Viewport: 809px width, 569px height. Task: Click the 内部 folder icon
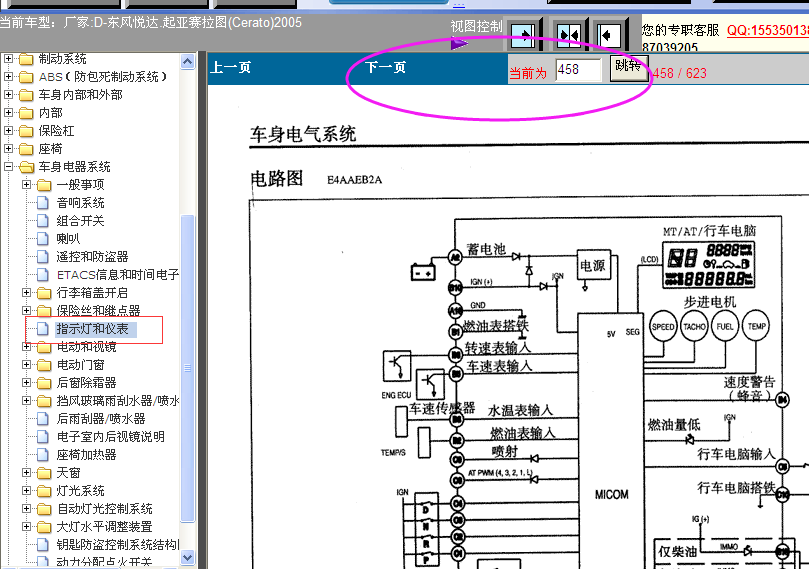pyautogui.click(x=26, y=113)
